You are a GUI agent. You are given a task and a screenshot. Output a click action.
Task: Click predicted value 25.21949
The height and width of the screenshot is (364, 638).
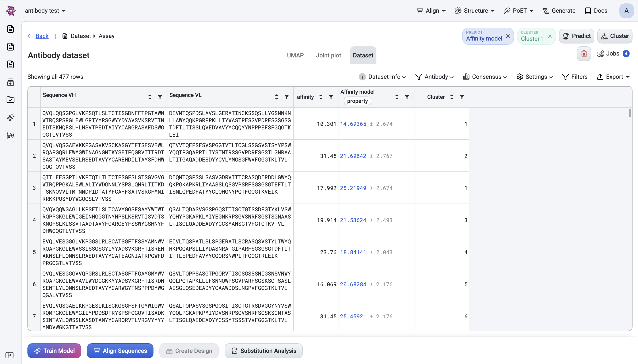pos(353,188)
